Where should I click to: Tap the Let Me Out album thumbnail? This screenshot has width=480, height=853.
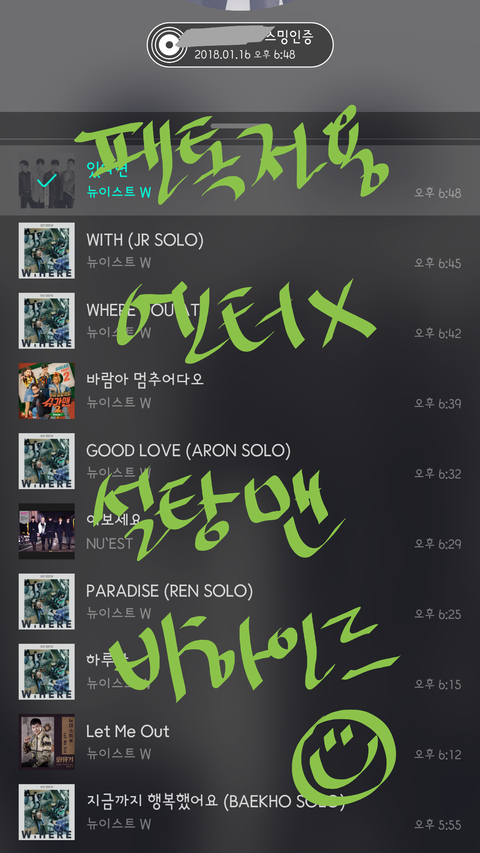[47, 741]
